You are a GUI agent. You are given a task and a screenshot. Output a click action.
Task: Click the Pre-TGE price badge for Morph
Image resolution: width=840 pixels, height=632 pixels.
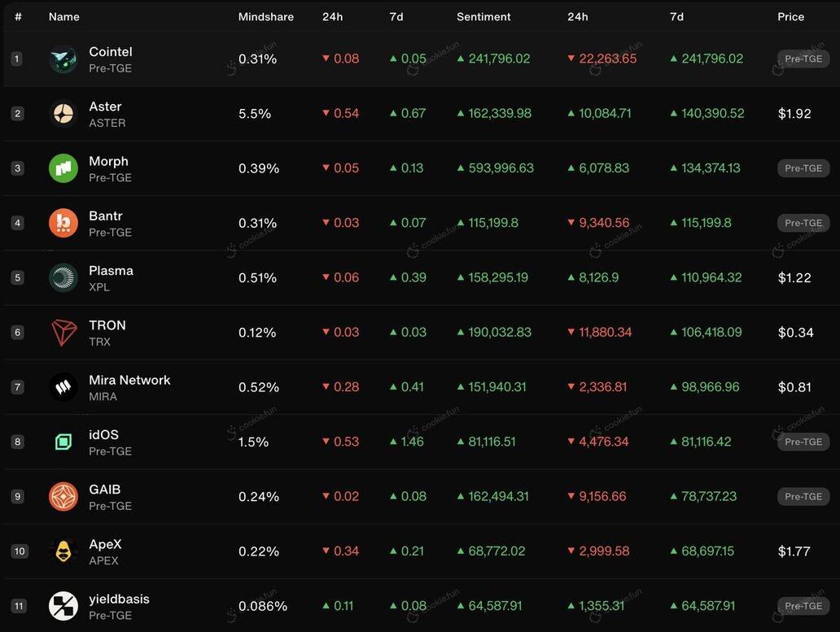[803, 168]
